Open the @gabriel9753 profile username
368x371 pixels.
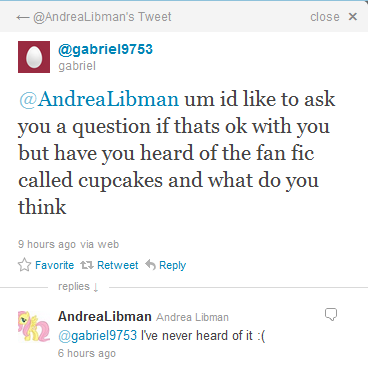coord(105,50)
